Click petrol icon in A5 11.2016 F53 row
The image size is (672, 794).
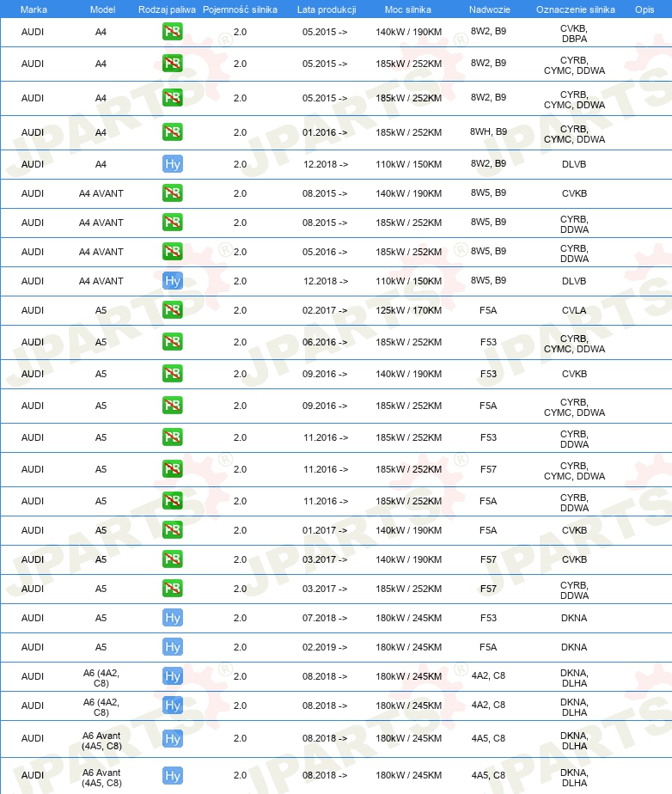pos(172,437)
